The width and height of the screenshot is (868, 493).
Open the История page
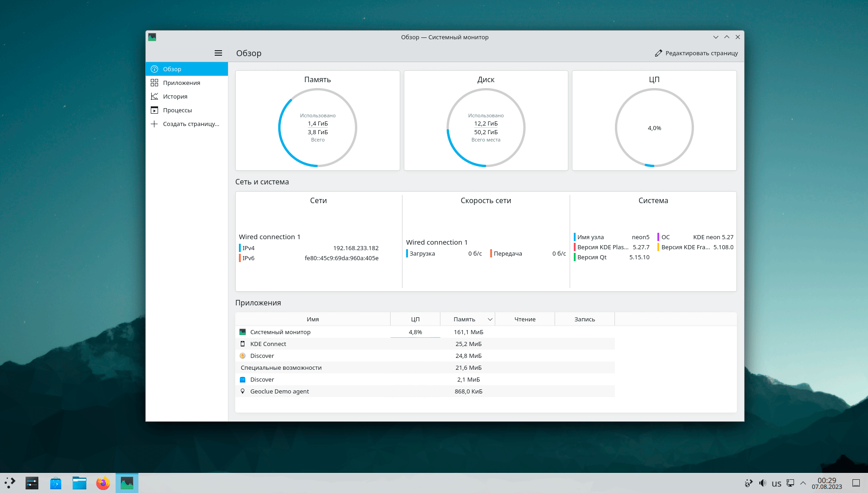tap(175, 96)
